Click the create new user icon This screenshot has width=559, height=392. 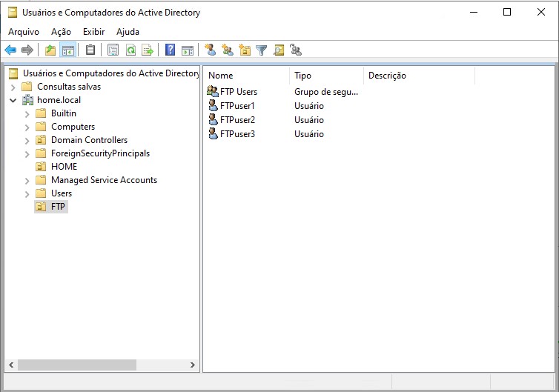coord(211,50)
